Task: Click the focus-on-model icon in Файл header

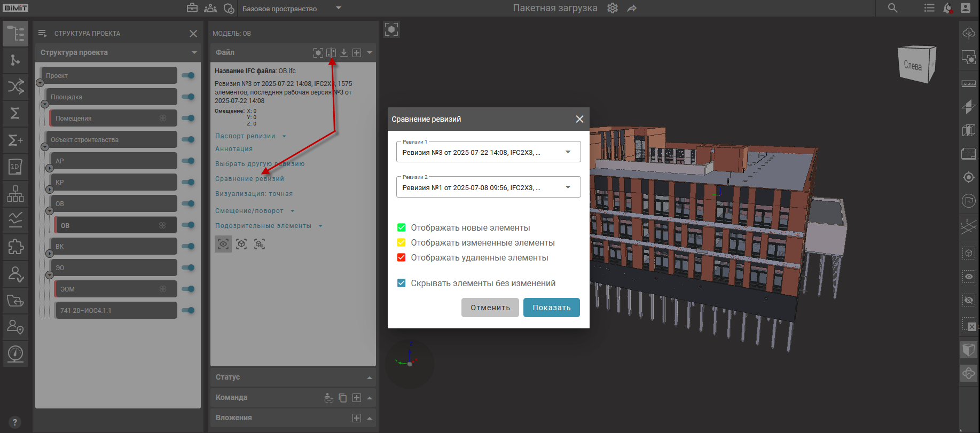Action: pos(318,52)
